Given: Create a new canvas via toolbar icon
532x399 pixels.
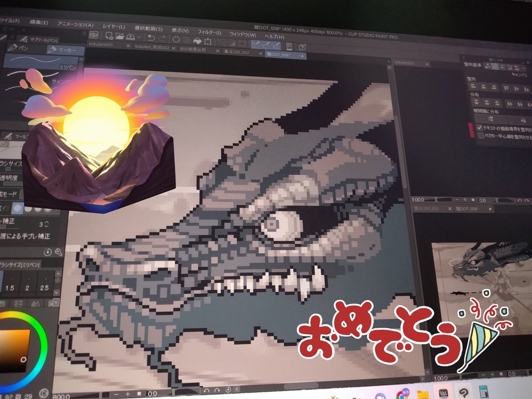Looking at the screenshot, I should 109,36.
